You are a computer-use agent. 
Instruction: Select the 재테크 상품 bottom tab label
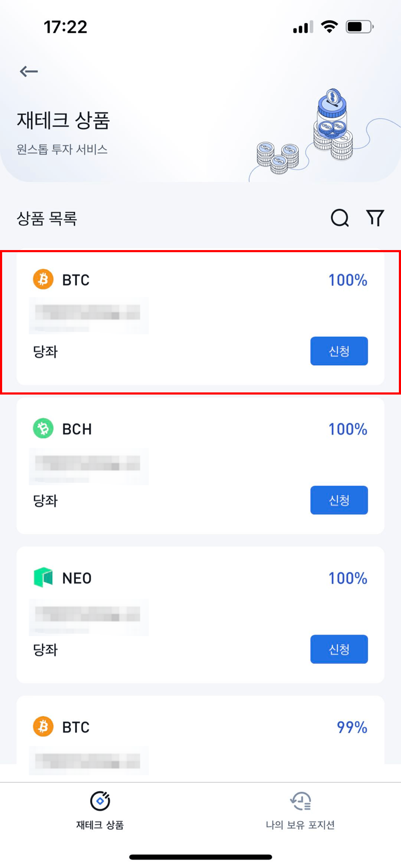[100, 825]
